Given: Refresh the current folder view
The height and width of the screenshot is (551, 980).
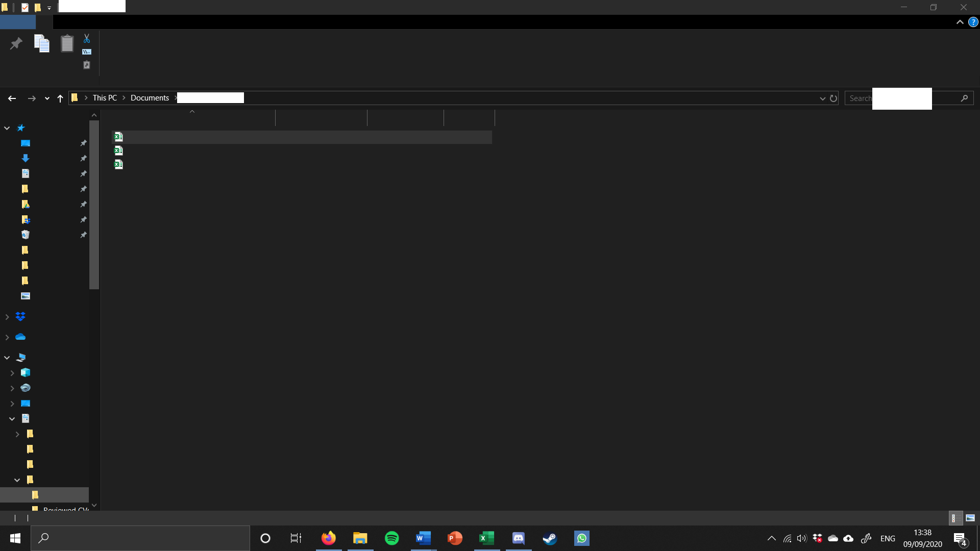Looking at the screenshot, I should 834,98.
